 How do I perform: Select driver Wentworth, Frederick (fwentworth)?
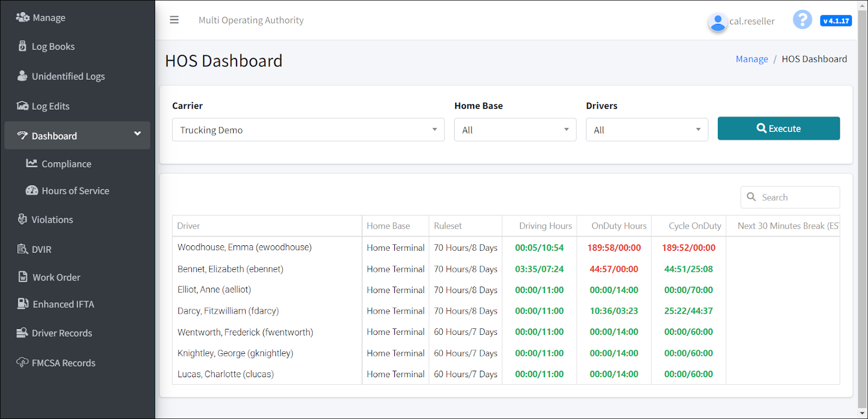[245, 332]
